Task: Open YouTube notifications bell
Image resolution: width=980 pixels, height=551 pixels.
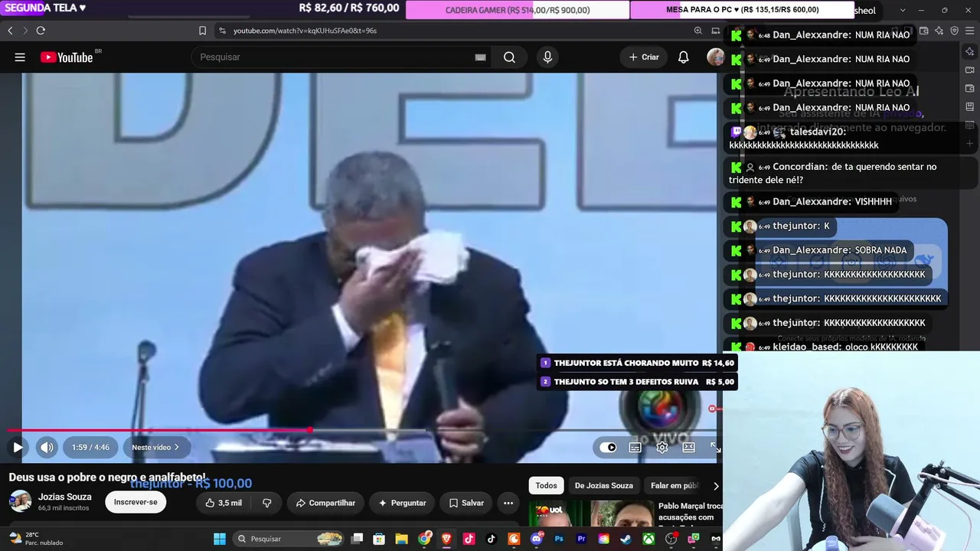Action: point(684,57)
